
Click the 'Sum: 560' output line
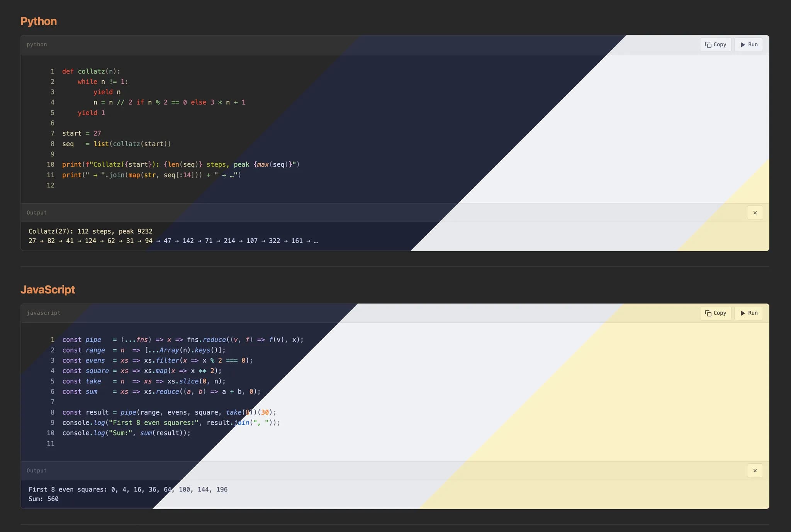coord(44,499)
